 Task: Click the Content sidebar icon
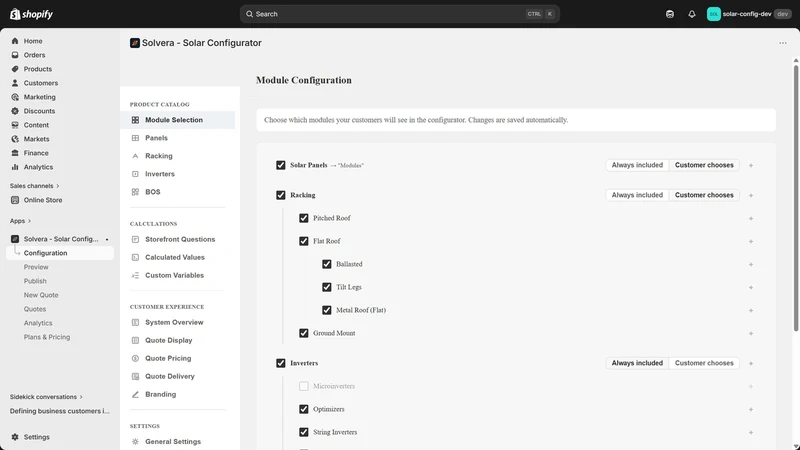pyautogui.click(x=15, y=125)
